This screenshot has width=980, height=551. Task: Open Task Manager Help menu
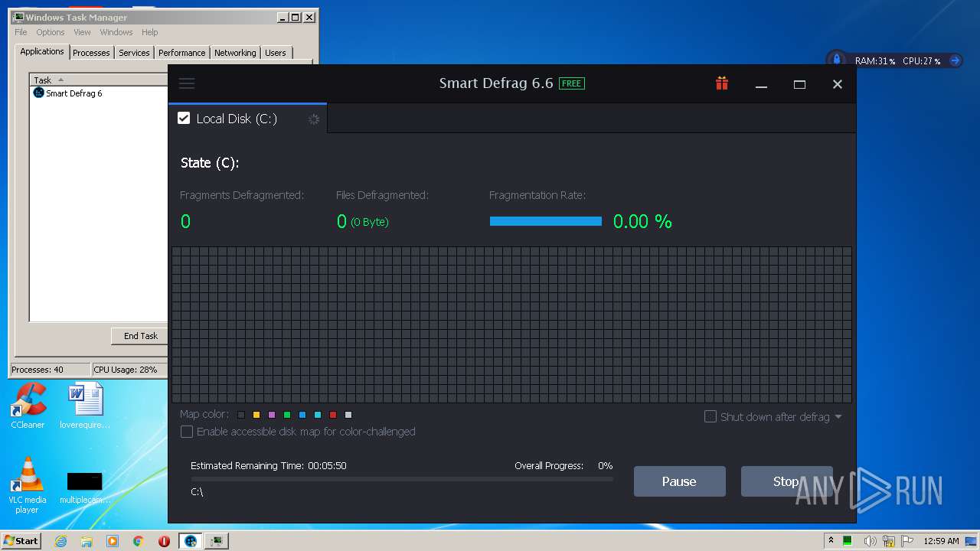pyautogui.click(x=150, y=32)
